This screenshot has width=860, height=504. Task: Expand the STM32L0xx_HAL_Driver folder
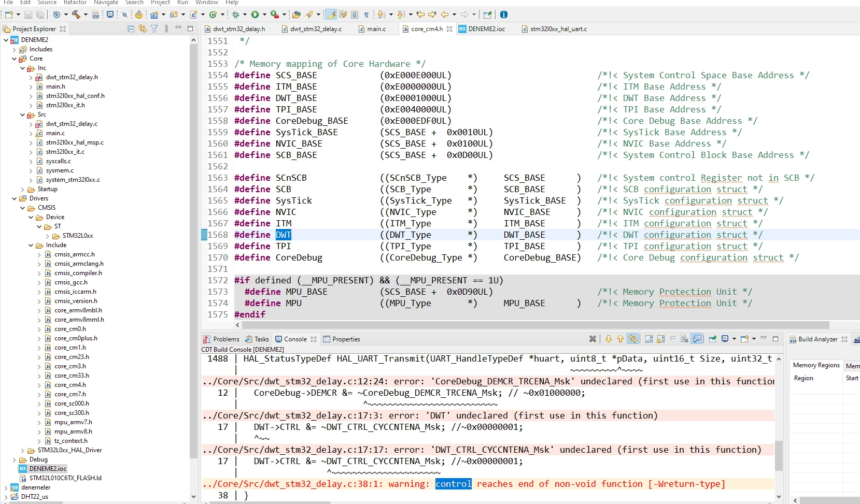pyautogui.click(x=22, y=451)
